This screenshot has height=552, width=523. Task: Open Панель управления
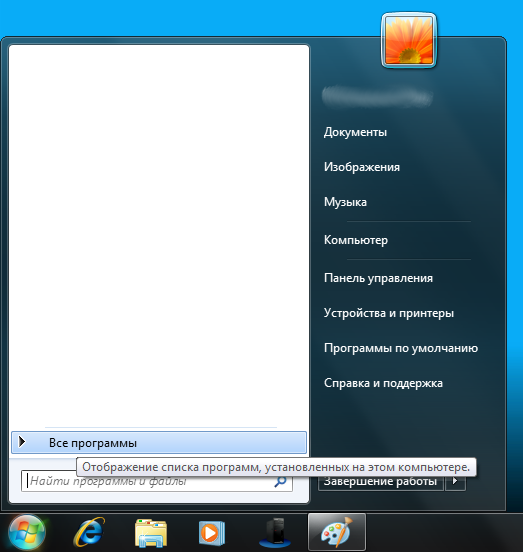tap(378, 278)
